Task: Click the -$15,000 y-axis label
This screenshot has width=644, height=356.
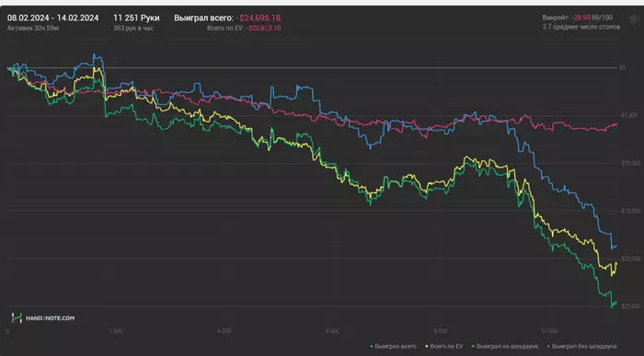Action: [x=630, y=211]
